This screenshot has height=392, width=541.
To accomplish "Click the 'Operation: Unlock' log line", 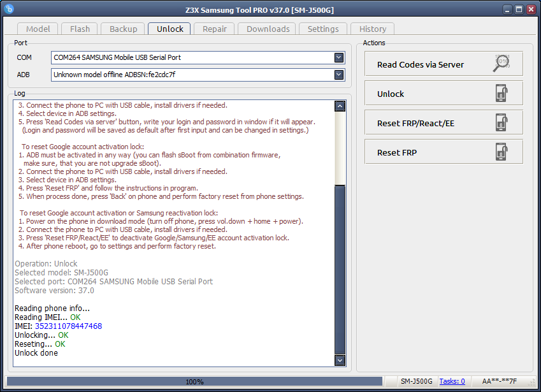I will click(x=46, y=264).
